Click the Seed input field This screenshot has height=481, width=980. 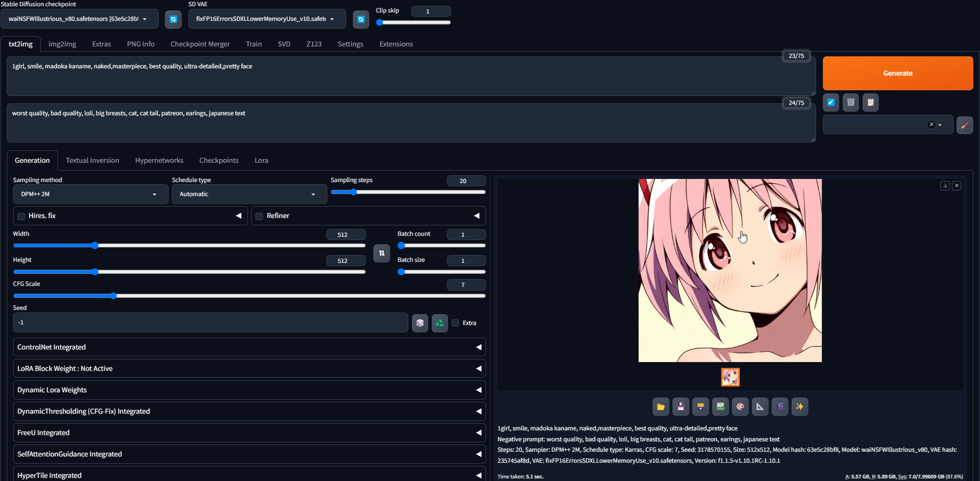210,322
